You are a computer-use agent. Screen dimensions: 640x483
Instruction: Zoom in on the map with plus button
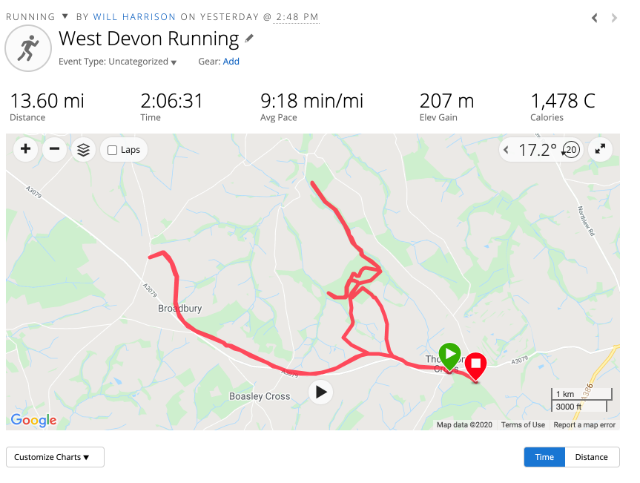pyautogui.click(x=26, y=149)
